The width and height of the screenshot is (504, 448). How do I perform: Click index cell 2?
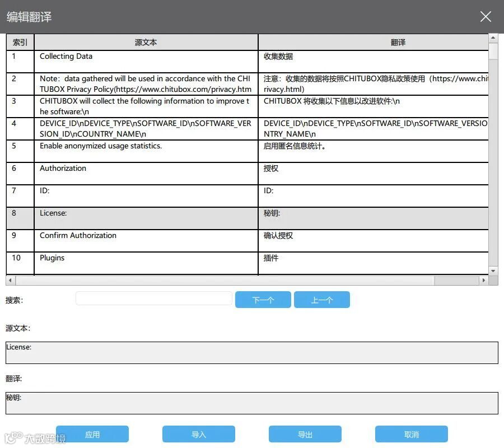click(x=20, y=84)
